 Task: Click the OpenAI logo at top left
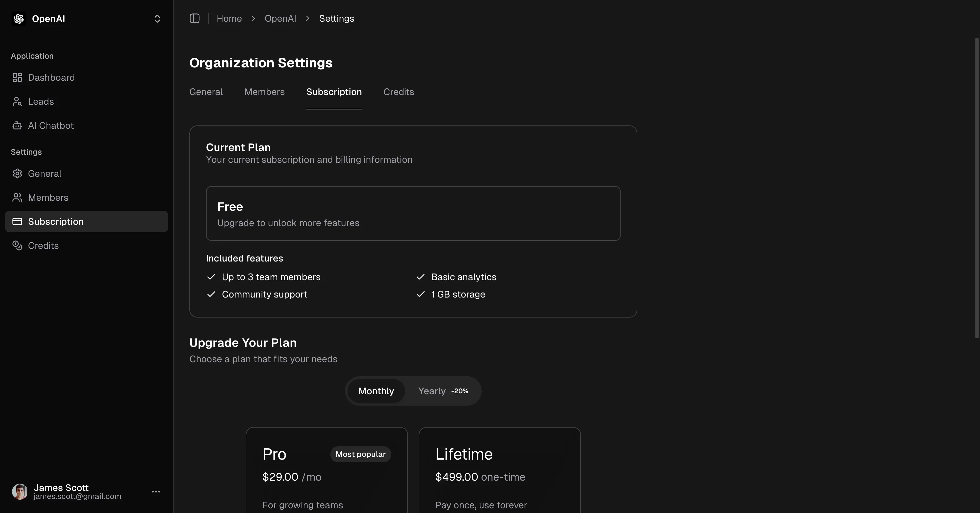coord(18,18)
